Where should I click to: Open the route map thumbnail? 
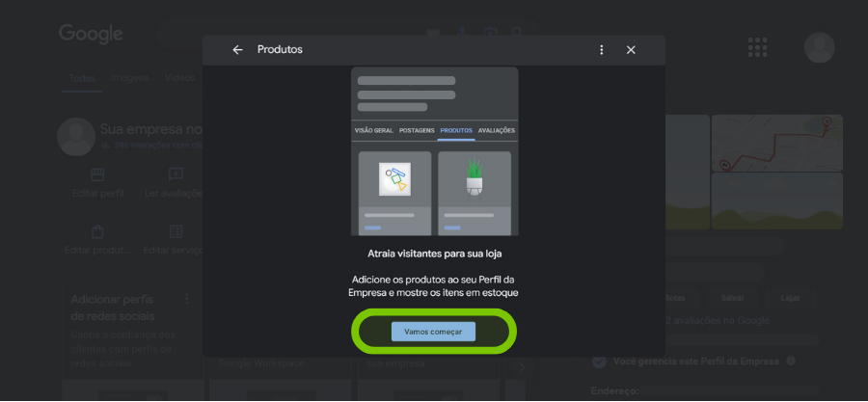click(x=776, y=143)
